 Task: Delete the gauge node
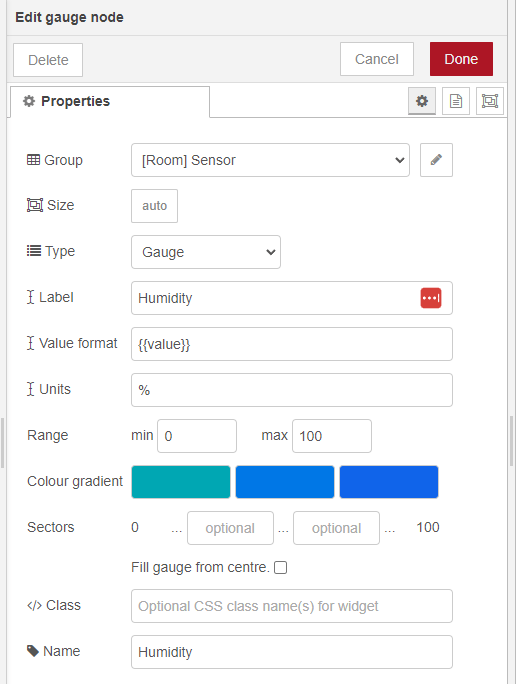48,60
